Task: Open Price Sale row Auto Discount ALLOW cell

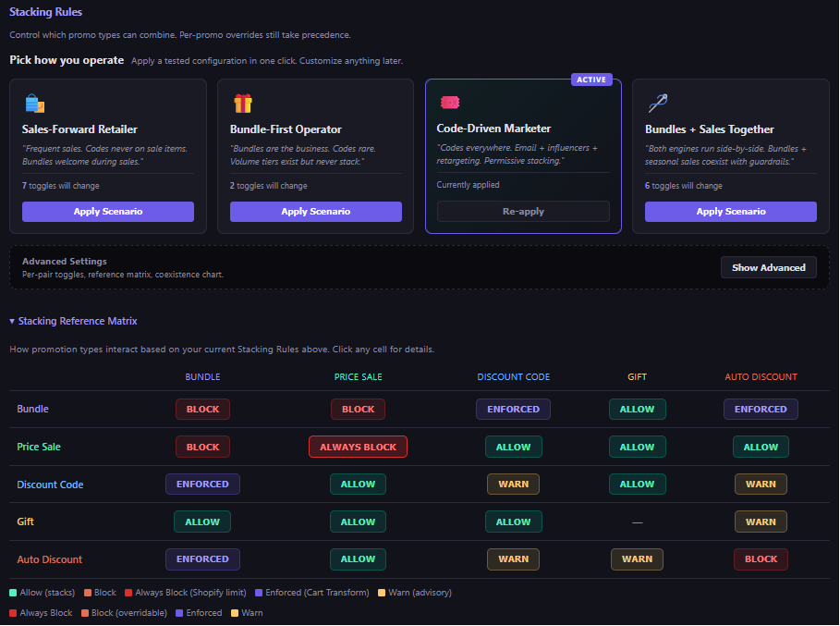Action: 761,447
